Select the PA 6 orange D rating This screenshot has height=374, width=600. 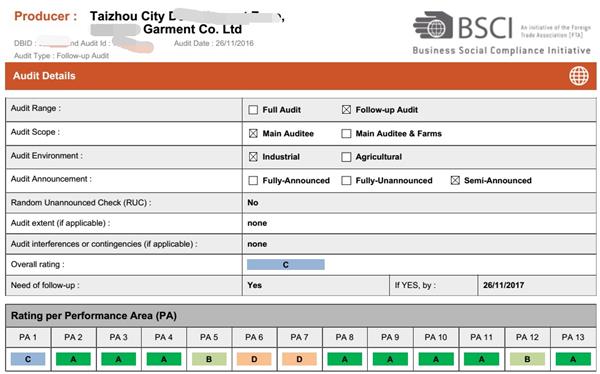(x=254, y=359)
